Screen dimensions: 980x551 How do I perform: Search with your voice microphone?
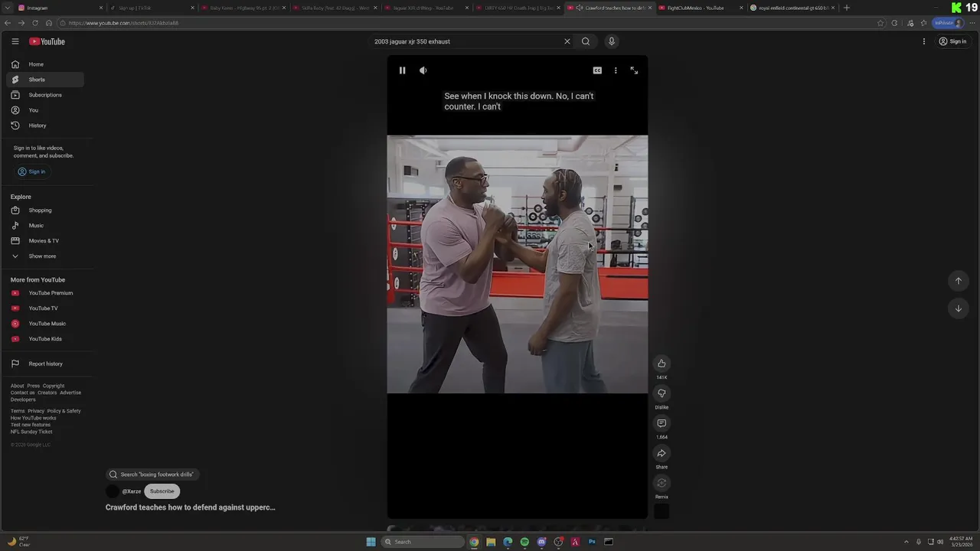click(x=611, y=41)
